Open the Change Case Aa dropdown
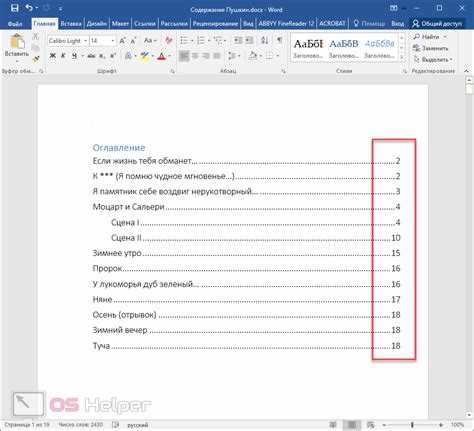This screenshot has width=474, height=431. click(150, 41)
